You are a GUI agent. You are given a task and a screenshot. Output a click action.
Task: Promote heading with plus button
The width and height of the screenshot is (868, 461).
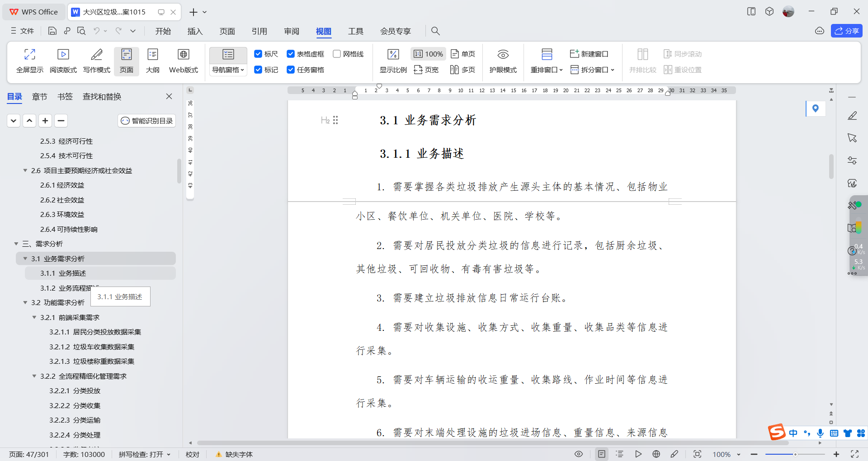pyautogui.click(x=45, y=121)
